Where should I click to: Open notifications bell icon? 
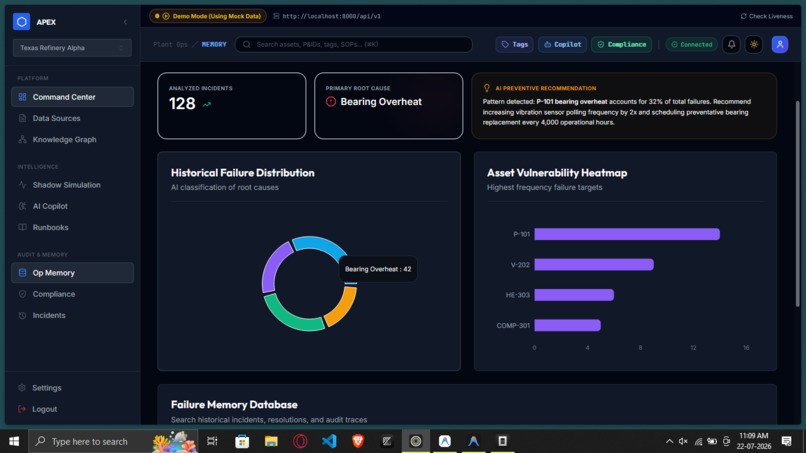coord(731,44)
